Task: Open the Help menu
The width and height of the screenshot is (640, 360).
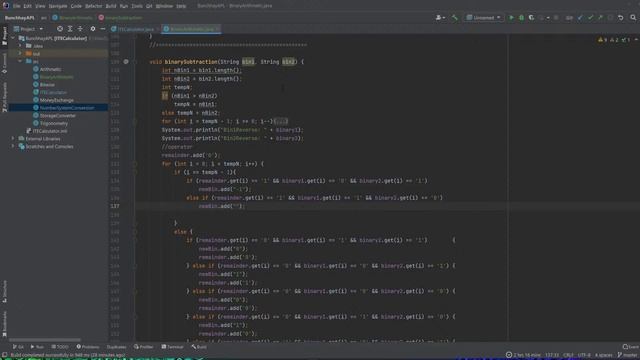Action: 181,6
